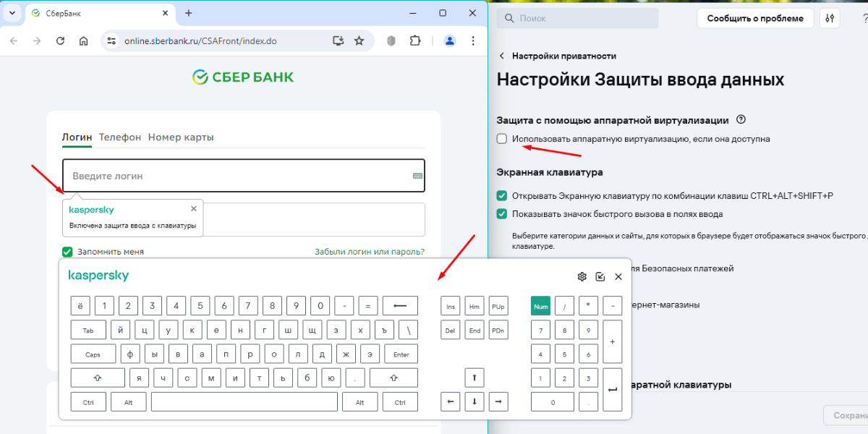Go back to Настройки приватности
The height and width of the screenshot is (434, 868).
(x=557, y=56)
